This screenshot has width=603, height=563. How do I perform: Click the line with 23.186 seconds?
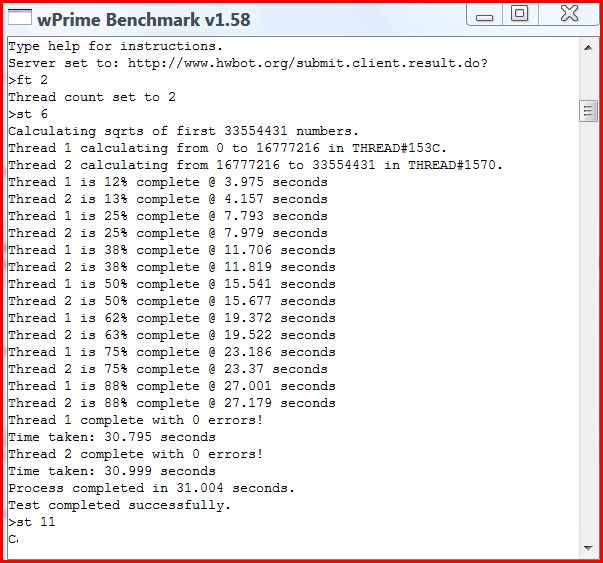[172, 352]
